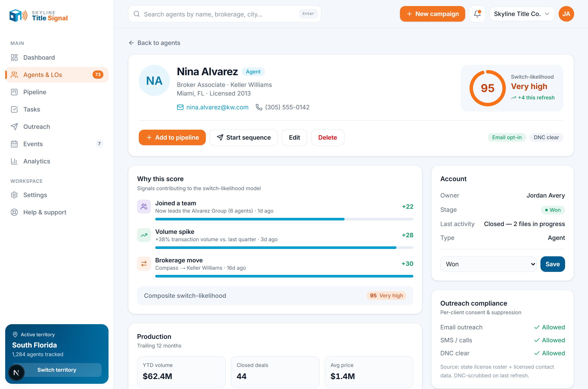Screen dimensions: 588x389
Task: Click the Pipeline board icon
Action: pos(14,92)
